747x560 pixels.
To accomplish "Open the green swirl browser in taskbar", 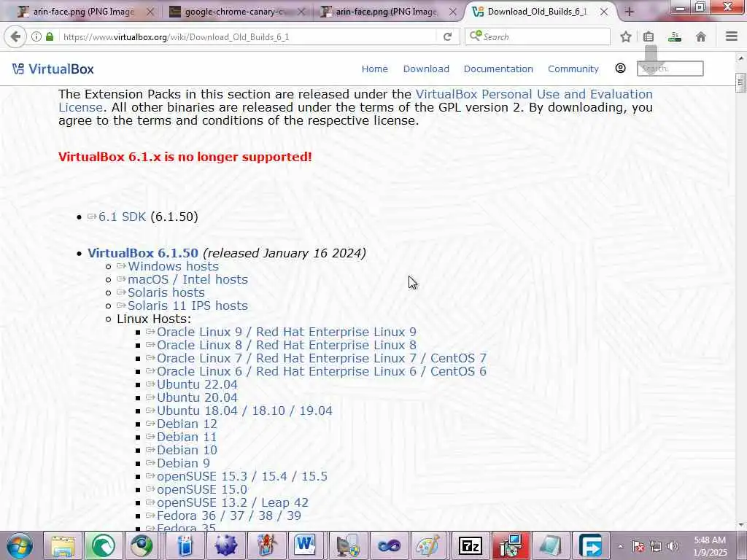I will coord(104,545).
